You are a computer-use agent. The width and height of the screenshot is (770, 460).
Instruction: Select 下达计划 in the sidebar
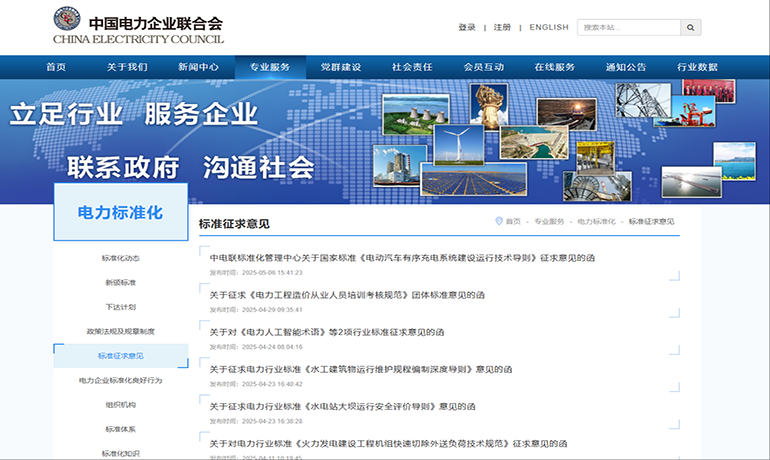[x=121, y=307]
